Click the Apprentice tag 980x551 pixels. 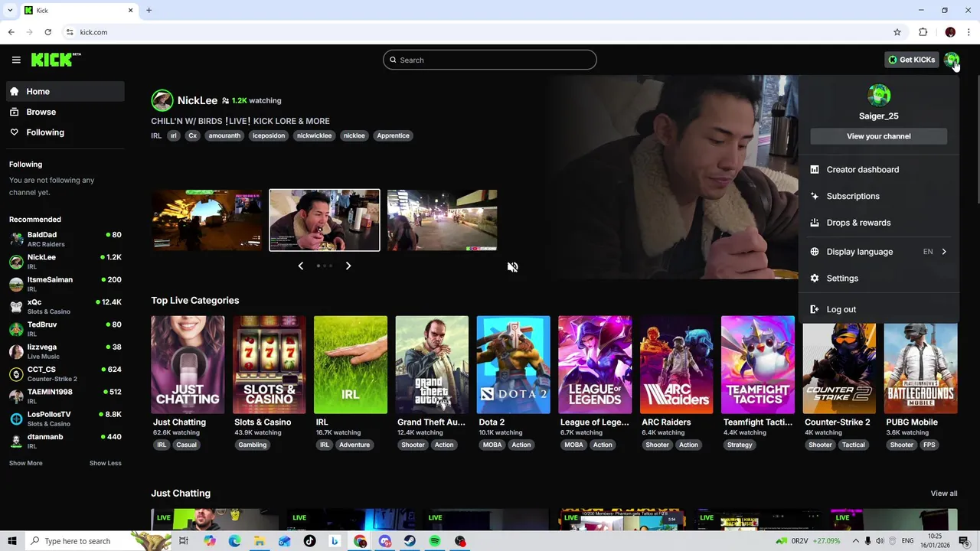[x=393, y=135]
